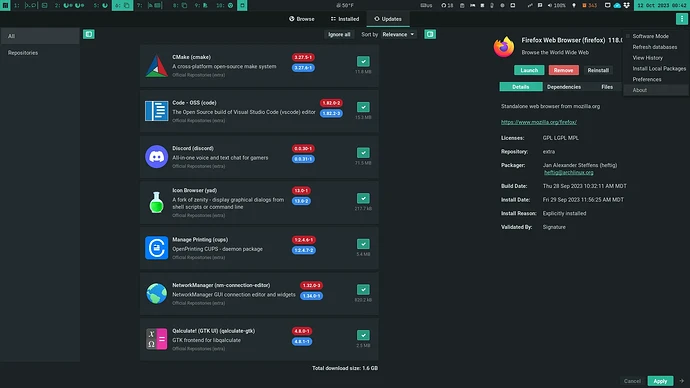Click the CMake triangle logo icon
690x388 pixels.
[x=157, y=66]
